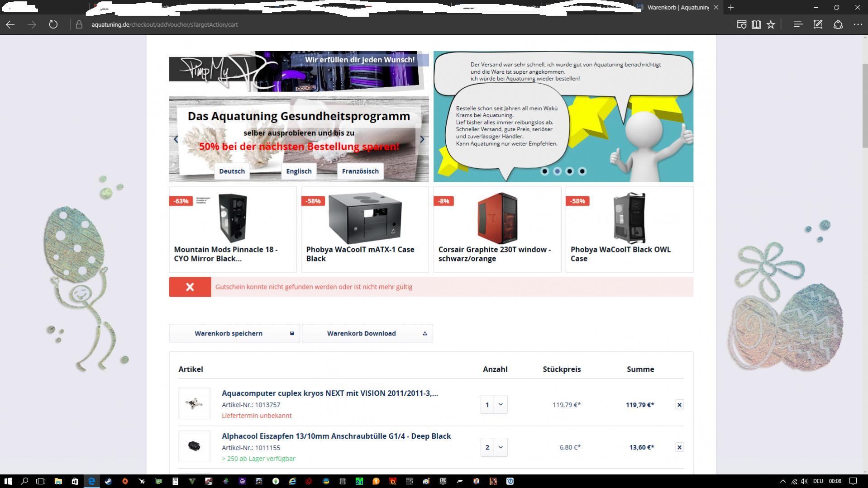Open a new browser tab

(730, 7)
